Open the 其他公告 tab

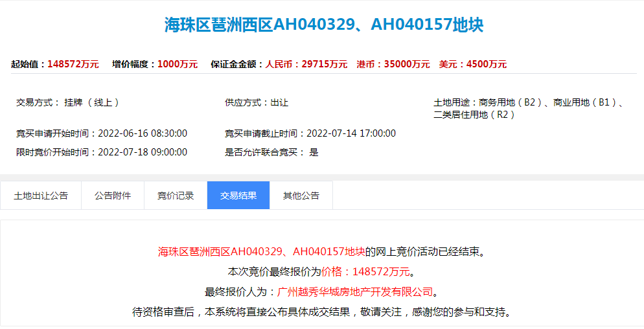[x=301, y=196]
